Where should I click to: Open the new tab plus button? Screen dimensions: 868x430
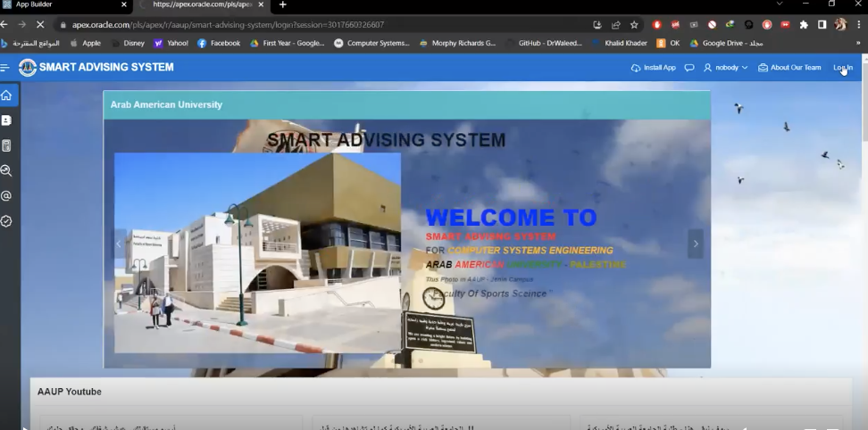pos(283,5)
